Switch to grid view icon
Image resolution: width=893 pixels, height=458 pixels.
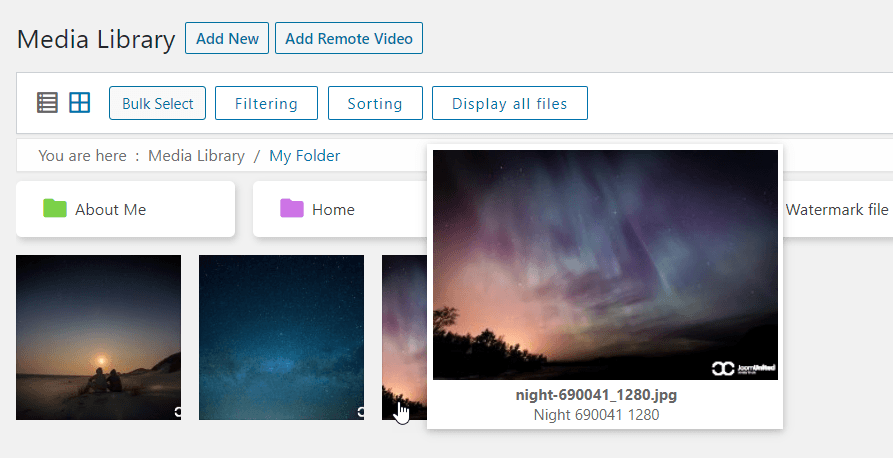(79, 102)
